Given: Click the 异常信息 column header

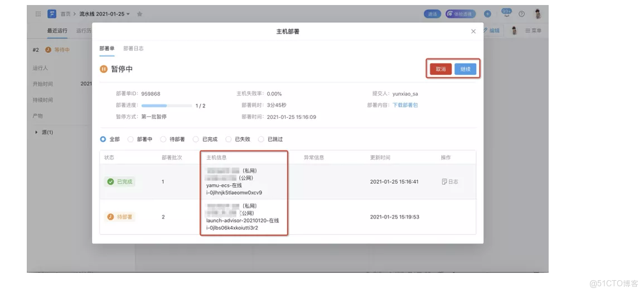Looking at the screenshot, I should pyautogui.click(x=314, y=157).
